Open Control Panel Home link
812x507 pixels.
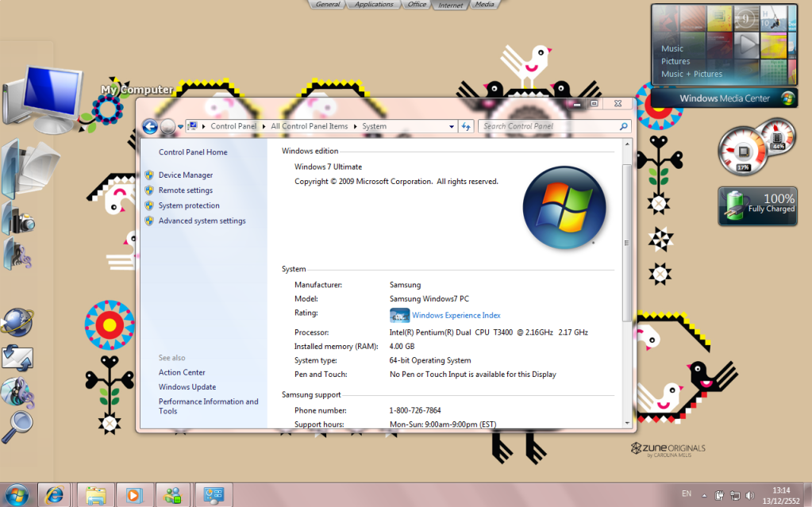tap(193, 152)
